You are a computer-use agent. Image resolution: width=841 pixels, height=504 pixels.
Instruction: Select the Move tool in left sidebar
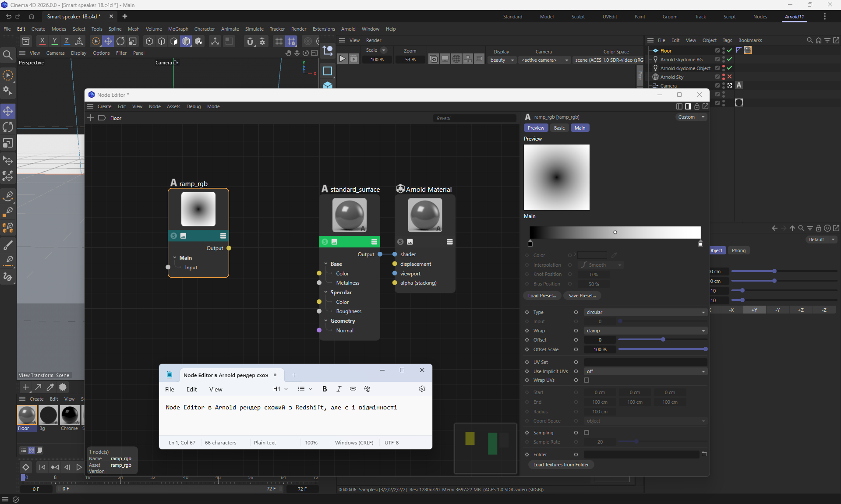pyautogui.click(x=8, y=111)
